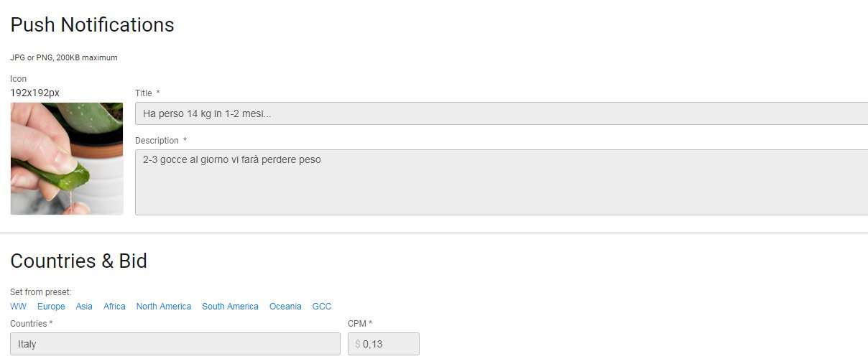Apply the Europe country preset
Viewport: 868px width, 364px height.
coord(51,307)
